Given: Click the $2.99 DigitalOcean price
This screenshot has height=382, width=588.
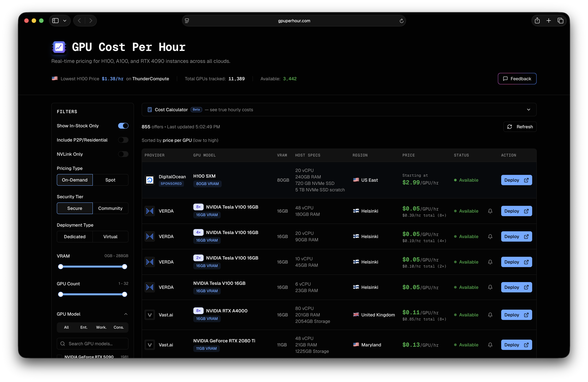Looking at the screenshot, I should [411, 183].
